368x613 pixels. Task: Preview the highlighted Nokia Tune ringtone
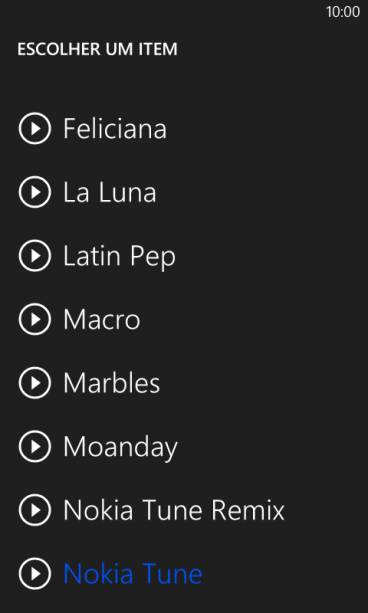point(35,574)
